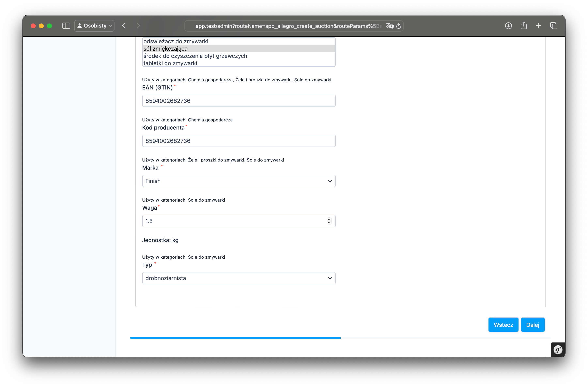Click the EAN (GTIN) label
588x387 pixels.
coord(157,87)
